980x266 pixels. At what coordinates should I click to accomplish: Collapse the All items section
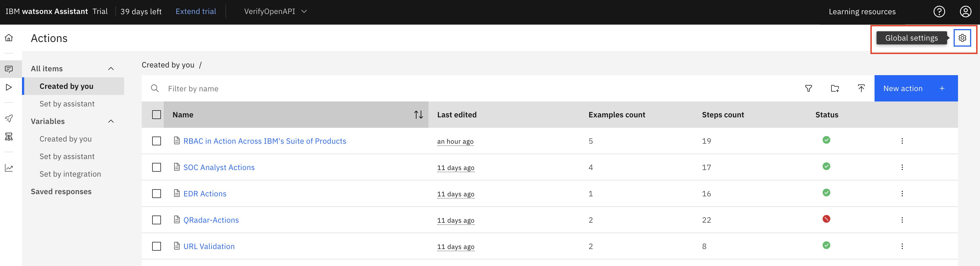(x=111, y=69)
